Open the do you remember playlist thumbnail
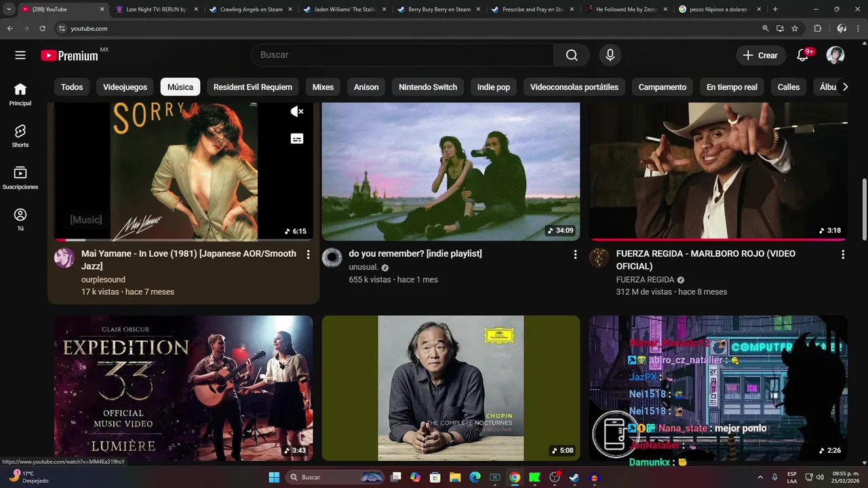 pos(451,171)
